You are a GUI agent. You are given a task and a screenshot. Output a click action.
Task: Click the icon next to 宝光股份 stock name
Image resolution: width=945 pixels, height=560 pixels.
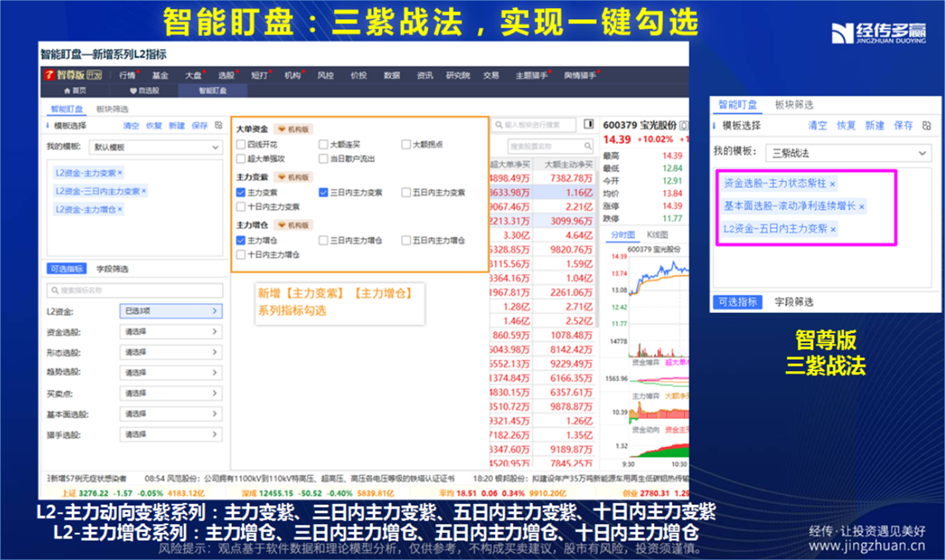pyautogui.click(x=684, y=125)
